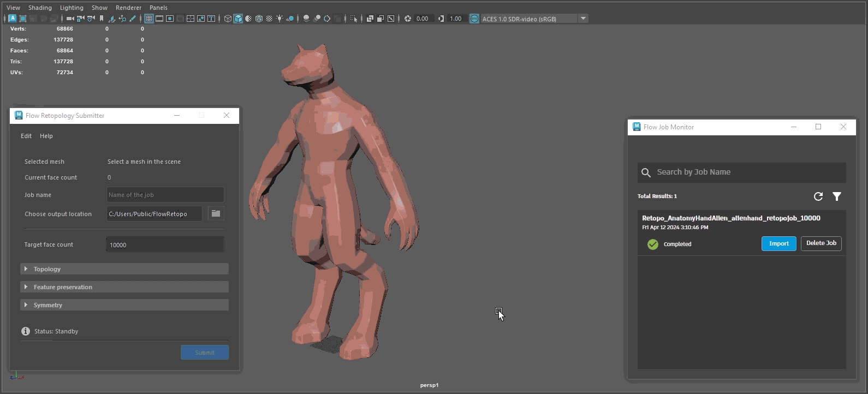Select the Grease Pencil tool icon
The image size is (868, 394).
(133, 19)
